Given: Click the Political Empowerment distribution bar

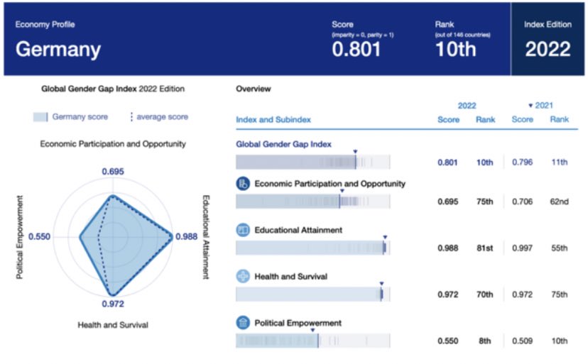Looking at the screenshot, I should (313, 341).
